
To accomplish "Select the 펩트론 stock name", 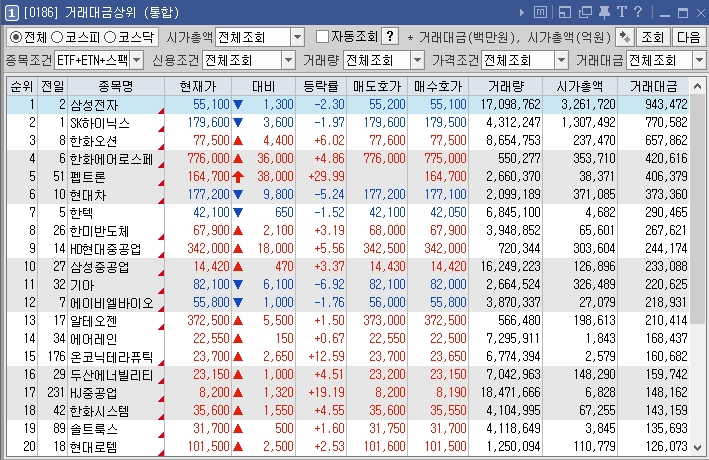I will pos(88,177).
